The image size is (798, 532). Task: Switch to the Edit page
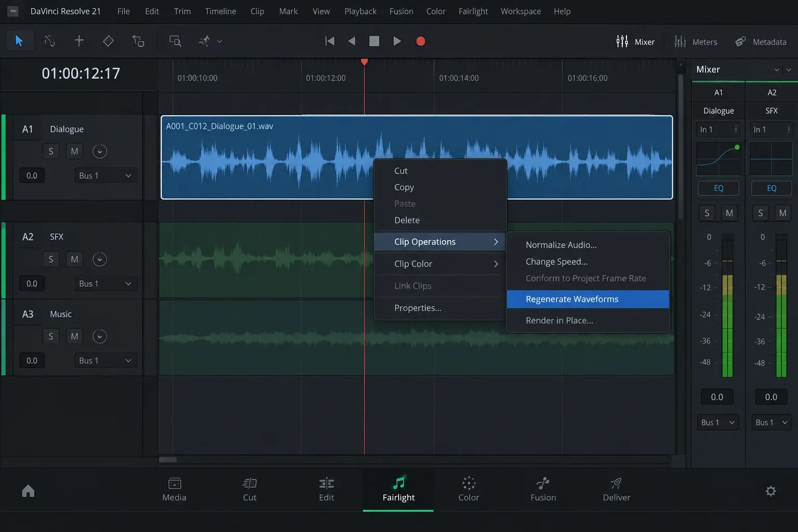tap(326, 490)
